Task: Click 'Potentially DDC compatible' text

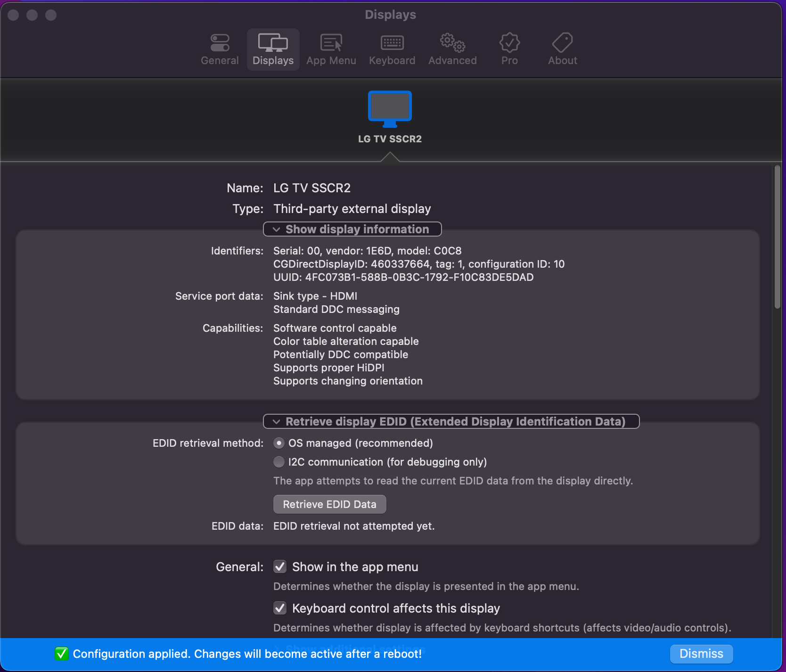Action: click(x=341, y=354)
